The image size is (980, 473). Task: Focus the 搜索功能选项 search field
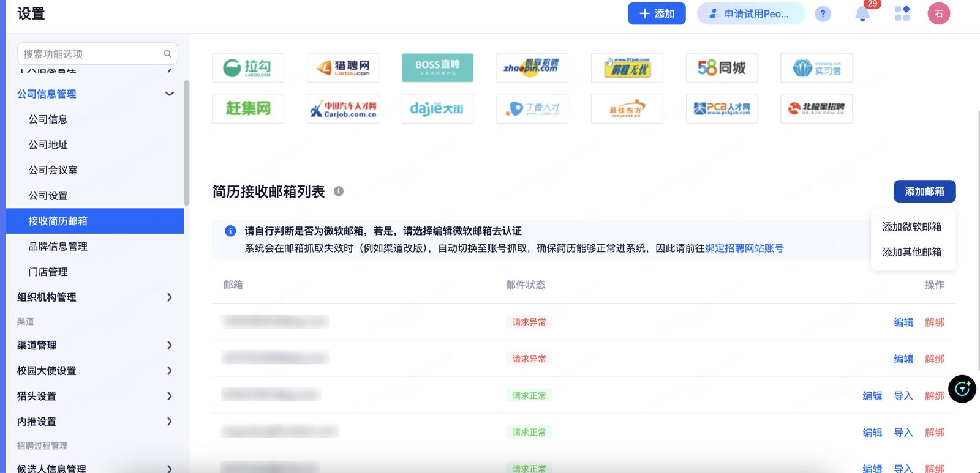coord(97,54)
